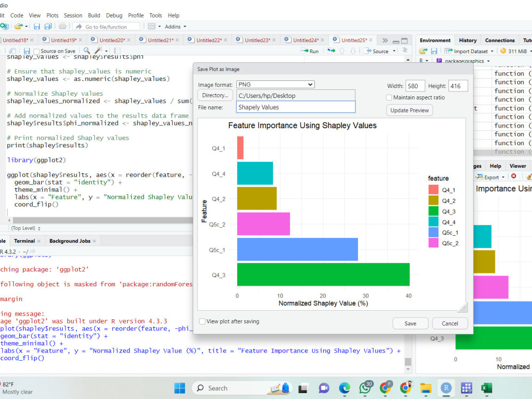Open the Excel icon in Windows taskbar
This screenshot has width=532, height=399.
(487, 388)
